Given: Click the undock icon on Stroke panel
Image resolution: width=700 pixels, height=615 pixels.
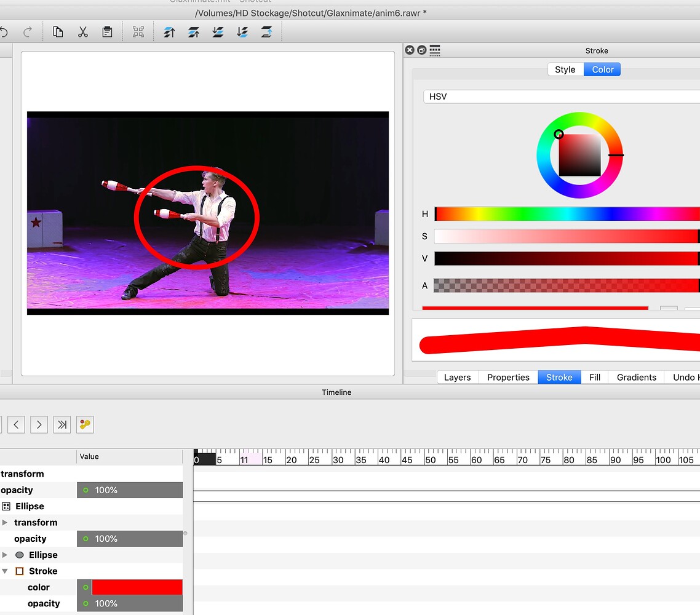Looking at the screenshot, I should [422, 50].
